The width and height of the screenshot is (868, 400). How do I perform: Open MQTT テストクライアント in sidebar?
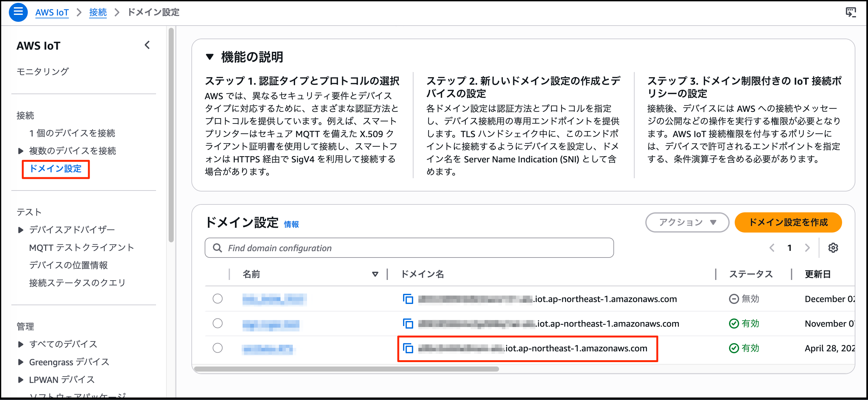pos(81,248)
